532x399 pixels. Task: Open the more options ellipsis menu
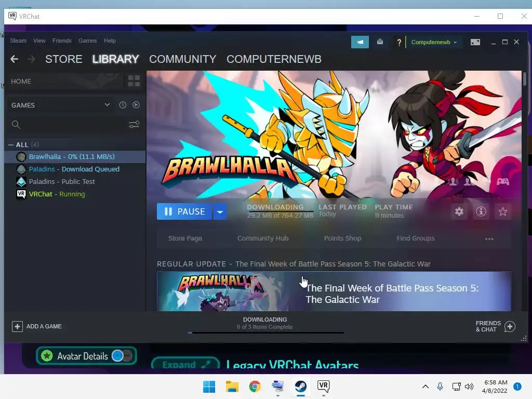pyautogui.click(x=489, y=239)
